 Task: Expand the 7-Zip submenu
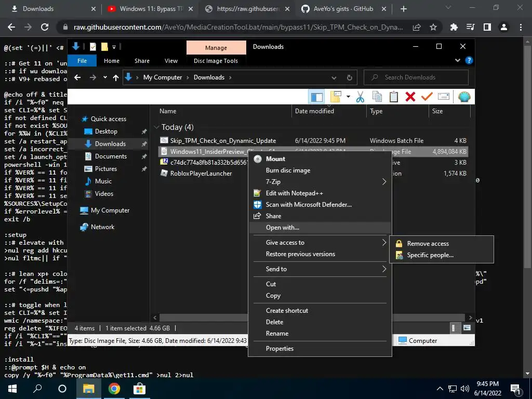(320, 182)
